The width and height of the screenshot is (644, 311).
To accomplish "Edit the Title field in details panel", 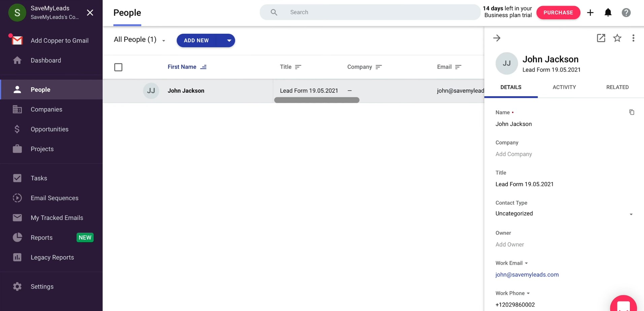I will click(x=524, y=184).
